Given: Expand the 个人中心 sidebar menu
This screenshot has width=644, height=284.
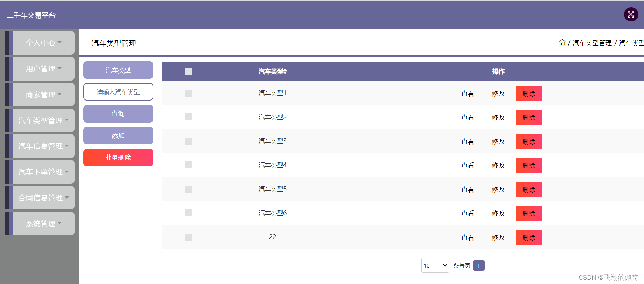Looking at the screenshot, I should point(43,43).
